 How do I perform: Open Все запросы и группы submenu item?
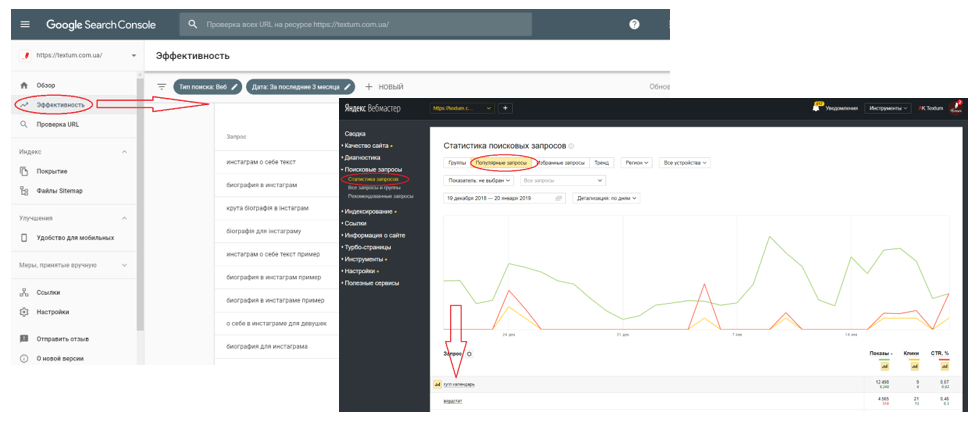tap(374, 187)
